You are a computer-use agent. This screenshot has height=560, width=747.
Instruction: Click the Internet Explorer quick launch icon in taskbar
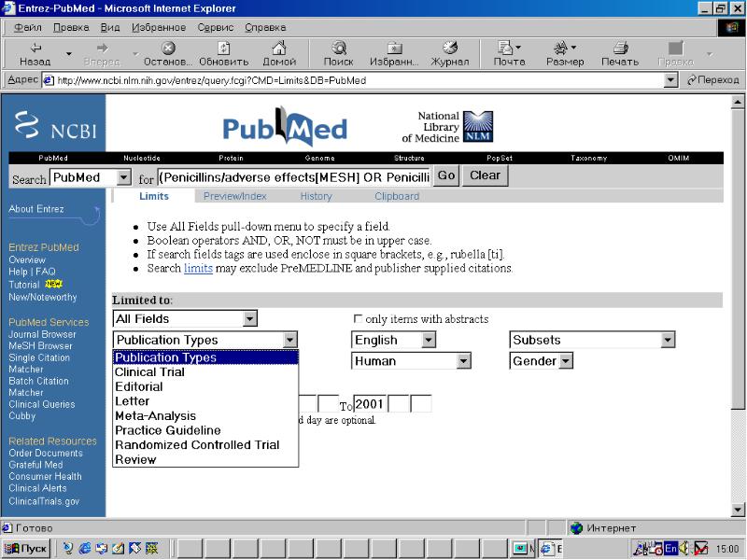[85, 549]
